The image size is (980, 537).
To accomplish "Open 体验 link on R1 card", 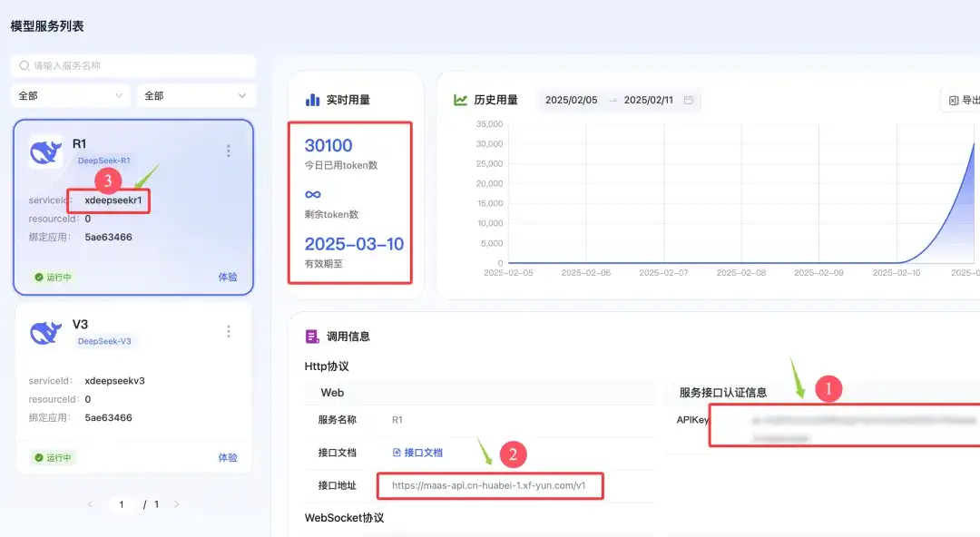I will pos(228,277).
